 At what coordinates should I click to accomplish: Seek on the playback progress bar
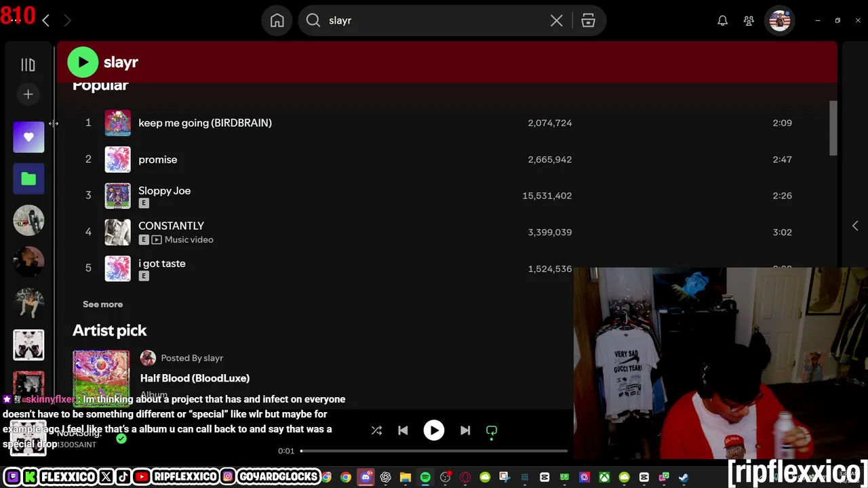pos(434,451)
